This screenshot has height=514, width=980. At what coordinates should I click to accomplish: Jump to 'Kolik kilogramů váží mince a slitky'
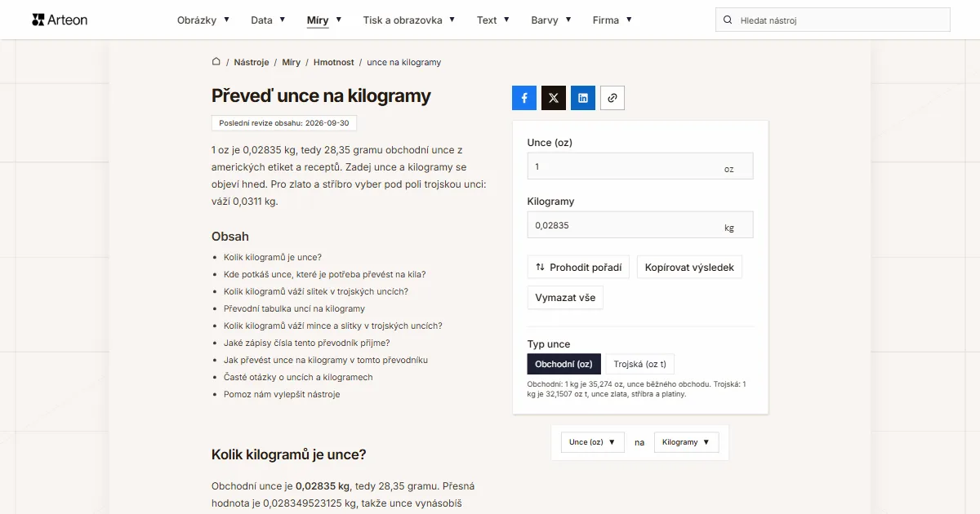[x=333, y=326]
